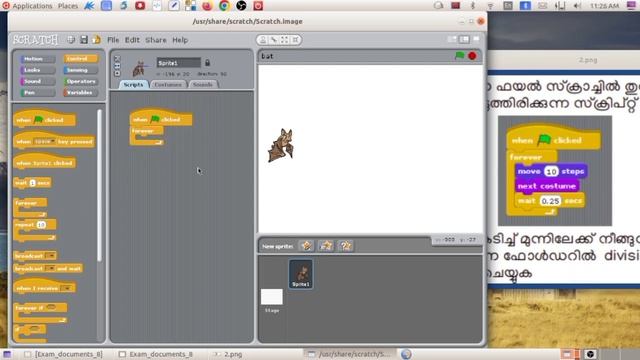
Task: Select the Motion block category
Action: pos(38,59)
